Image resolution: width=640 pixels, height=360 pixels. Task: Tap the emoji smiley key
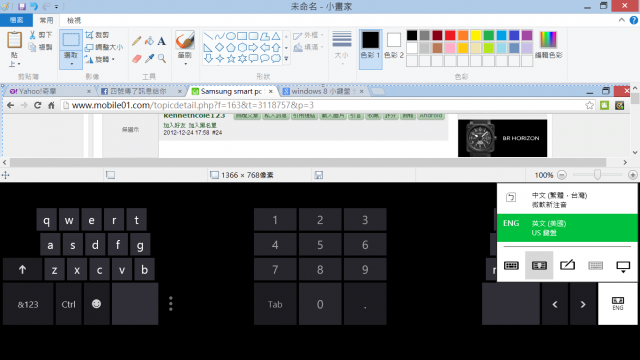[96, 304]
